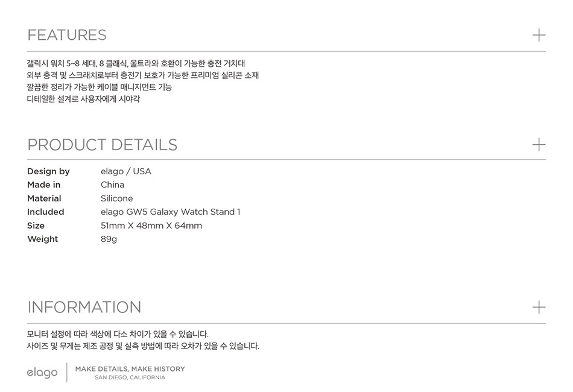This screenshot has height=392, width=573.
Task: Click the elago logo
Action: pyautogui.click(x=42, y=373)
